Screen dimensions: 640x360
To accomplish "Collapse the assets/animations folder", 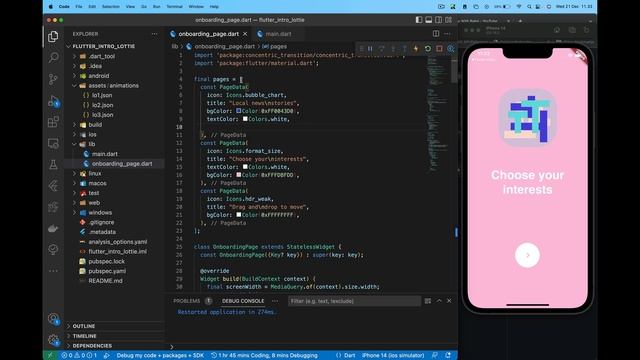I will (113, 86).
